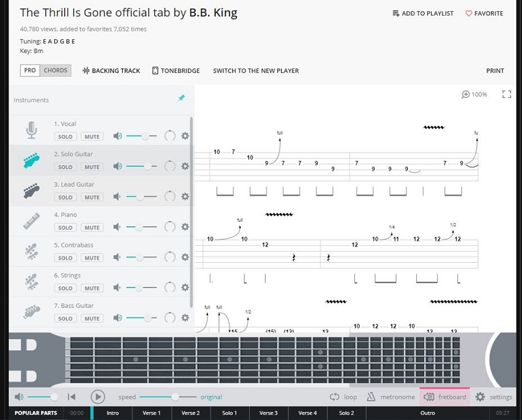This screenshot has height=420, width=522.
Task: Jump to Solo 1 section
Action: 230,413
